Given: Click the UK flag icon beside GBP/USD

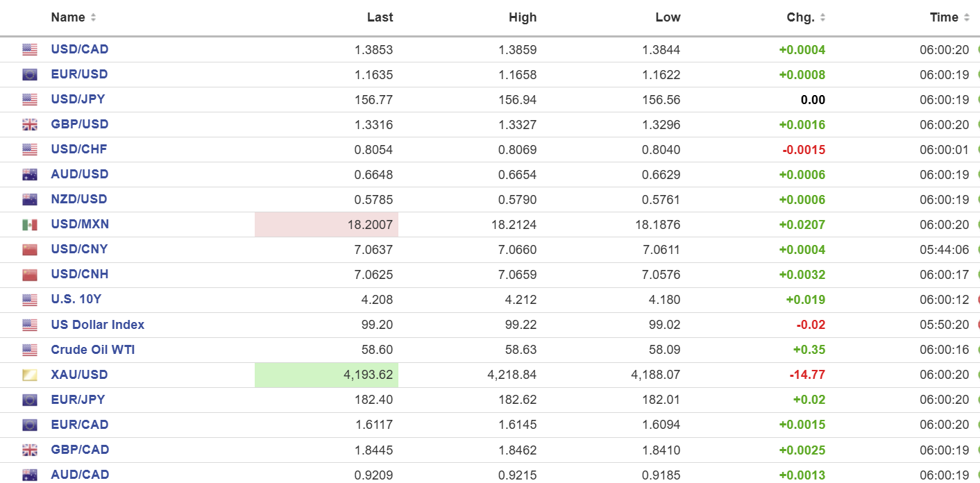Looking at the screenshot, I should [x=29, y=125].
